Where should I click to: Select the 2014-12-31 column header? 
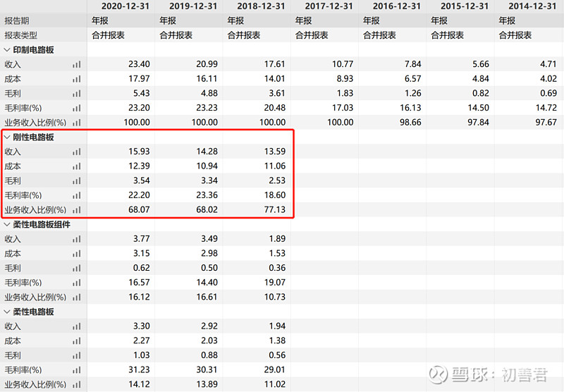tap(532, 6)
